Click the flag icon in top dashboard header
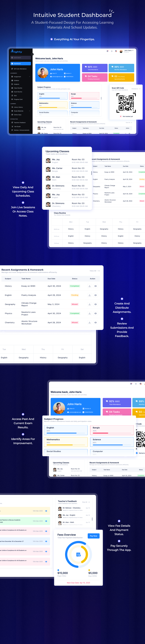Screen dimensions: 145x644 click(116, 51)
